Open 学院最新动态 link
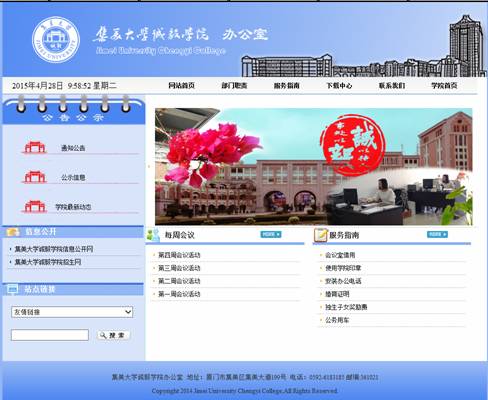The width and height of the screenshot is (488, 400). [73, 207]
